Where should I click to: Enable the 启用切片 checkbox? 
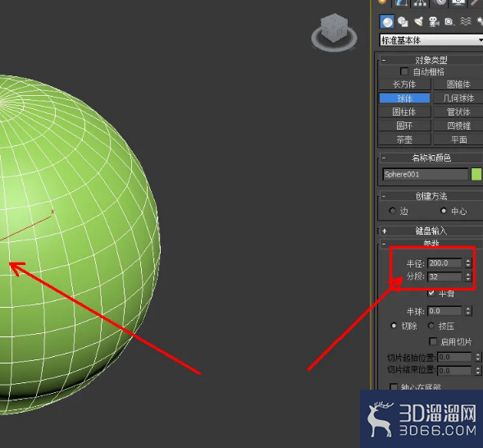coord(433,341)
